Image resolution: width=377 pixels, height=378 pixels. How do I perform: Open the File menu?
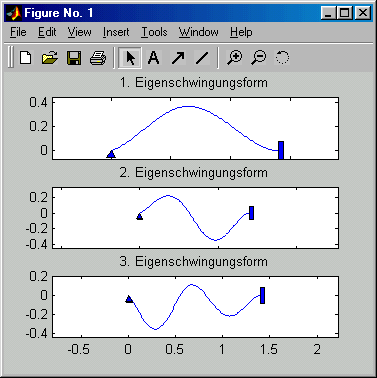click(18, 32)
